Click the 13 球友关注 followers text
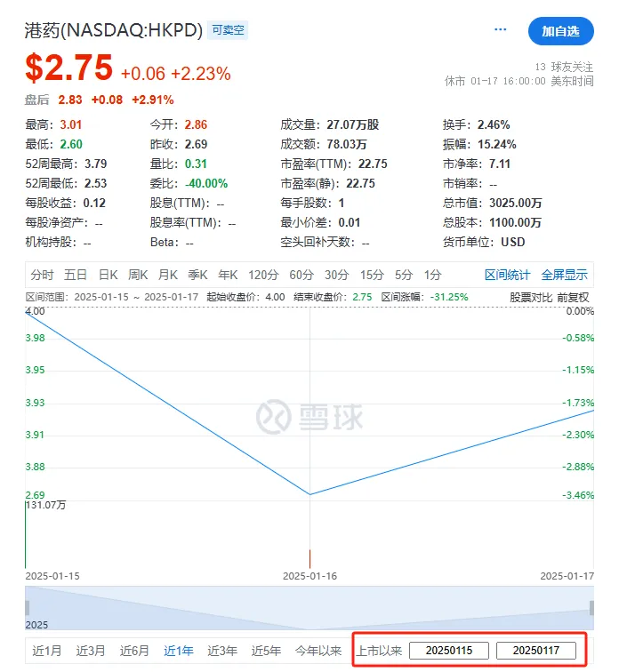Viewport: 619px width, 672px height. [564, 67]
